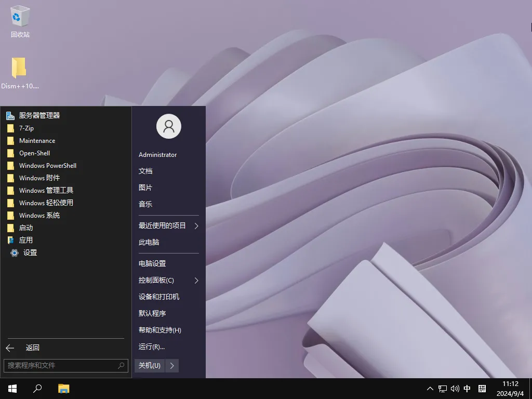Launch File Explorer from the taskbar
The height and width of the screenshot is (399, 532).
[x=63, y=388]
